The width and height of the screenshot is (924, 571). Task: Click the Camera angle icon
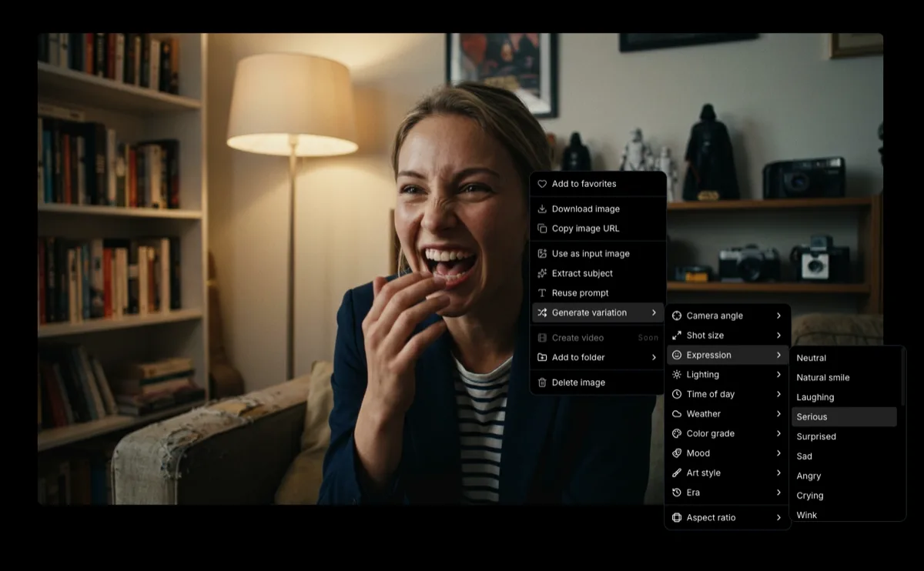[677, 316]
